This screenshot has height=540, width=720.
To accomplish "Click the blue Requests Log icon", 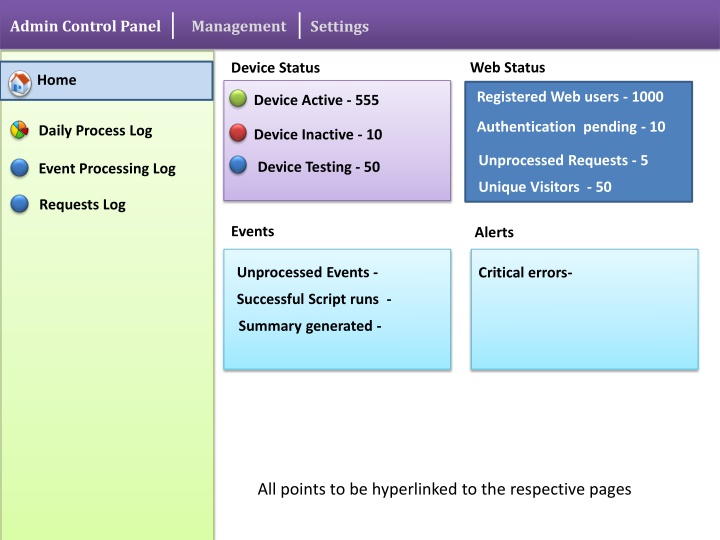I will click(x=20, y=204).
